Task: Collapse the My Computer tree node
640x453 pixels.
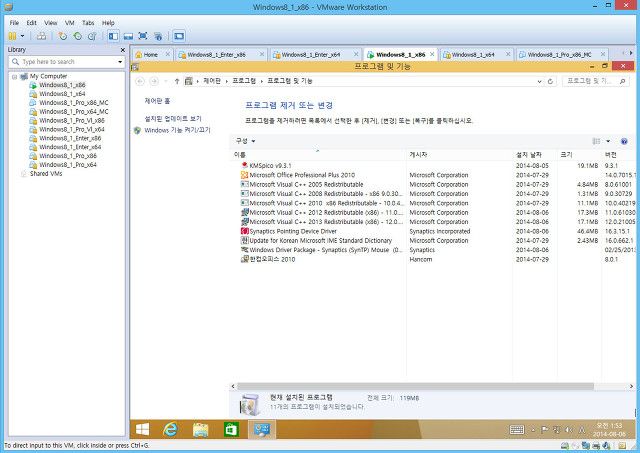Action: coord(15,76)
